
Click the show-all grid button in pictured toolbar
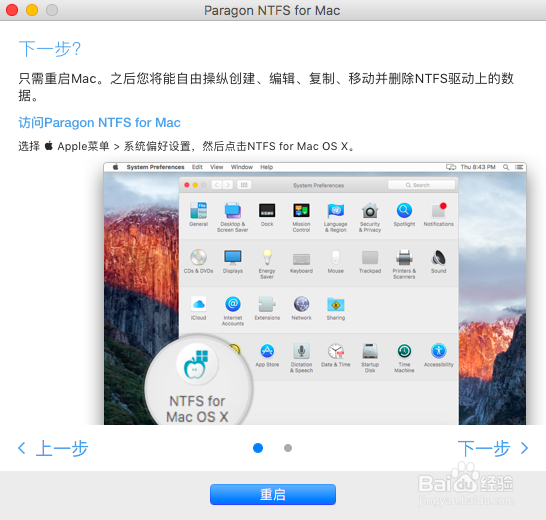244,185
